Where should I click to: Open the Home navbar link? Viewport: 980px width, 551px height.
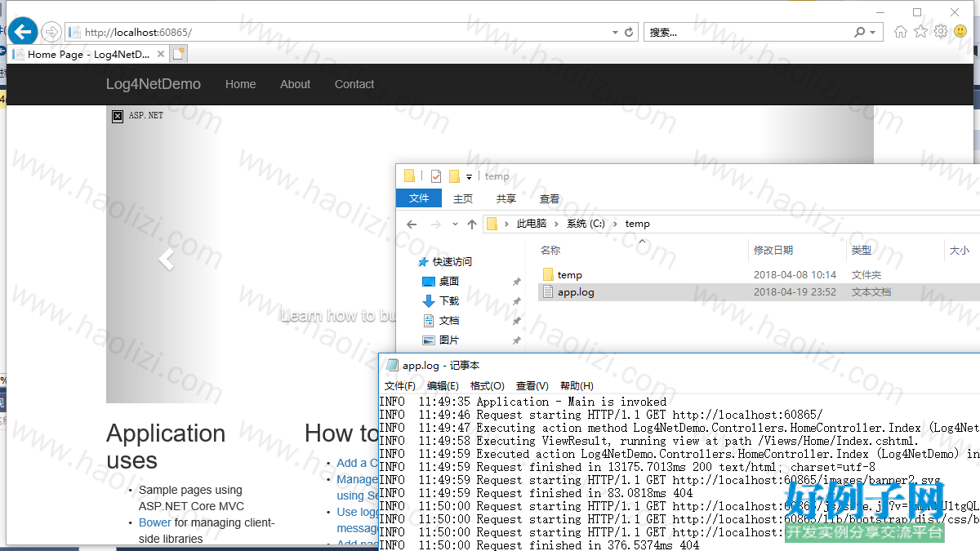point(240,84)
